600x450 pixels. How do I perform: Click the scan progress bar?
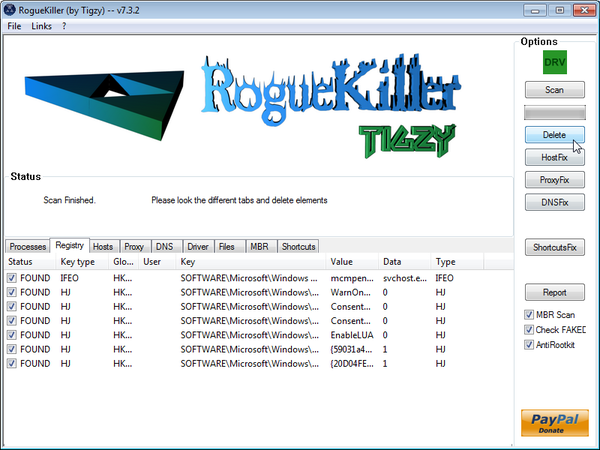(x=554, y=112)
